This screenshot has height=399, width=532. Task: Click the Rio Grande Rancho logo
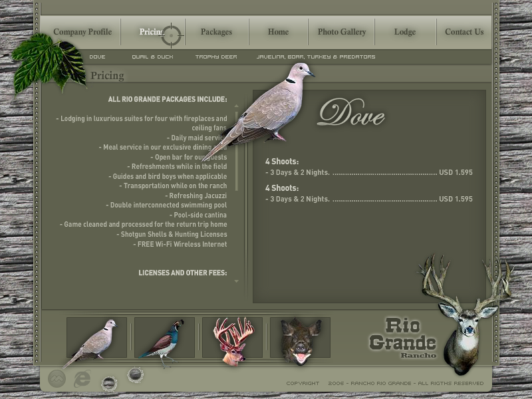coord(402,337)
